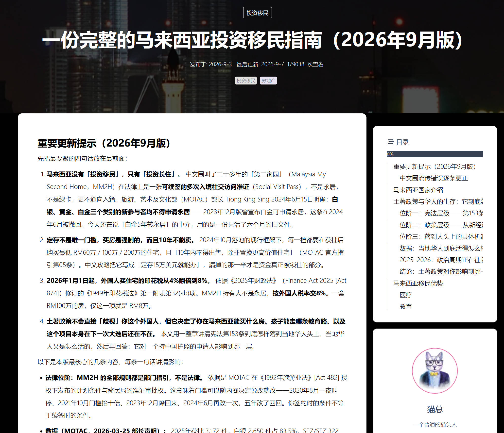Open the 投资移民 category badge at top

(257, 13)
